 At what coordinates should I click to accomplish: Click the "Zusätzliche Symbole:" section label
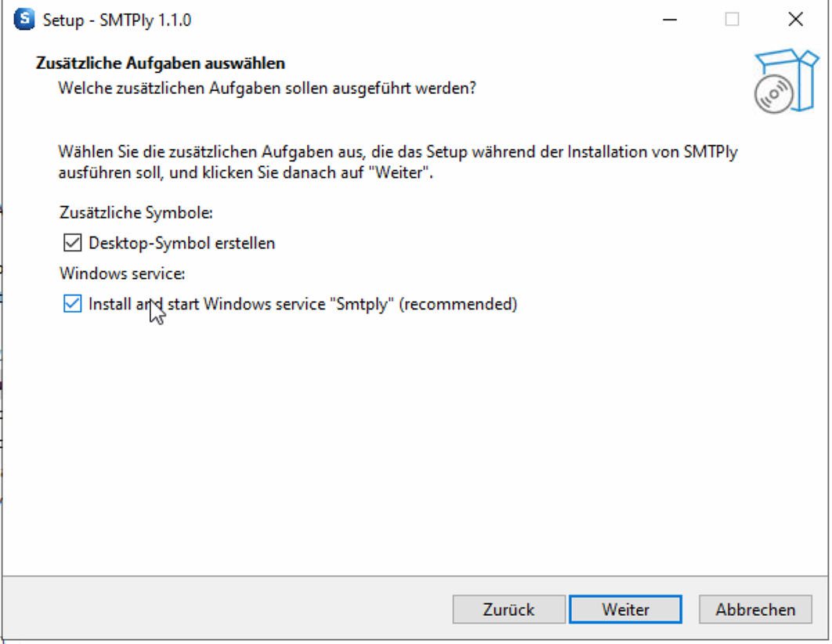click(135, 212)
